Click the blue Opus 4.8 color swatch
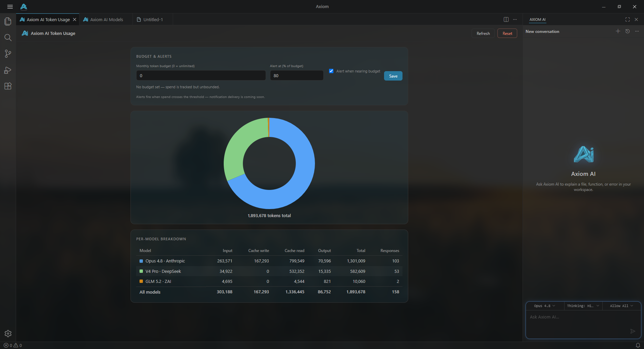Viewport: 644px width, 349px height. point(141,261)
